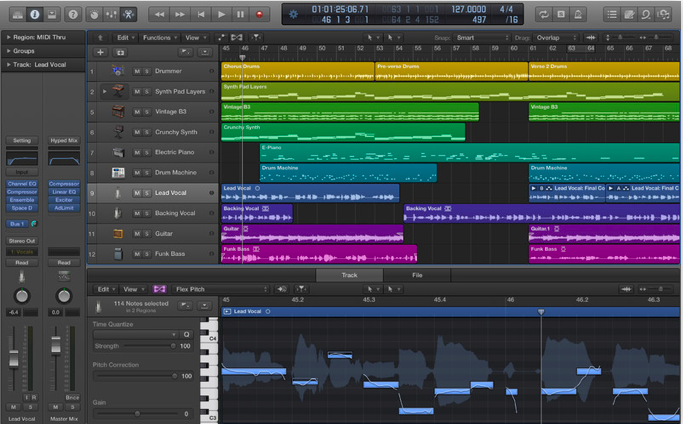The height and width of the screenshot is (424, 683).
Task: Click the Stereo Out output slot
Action: click(22, 241)
